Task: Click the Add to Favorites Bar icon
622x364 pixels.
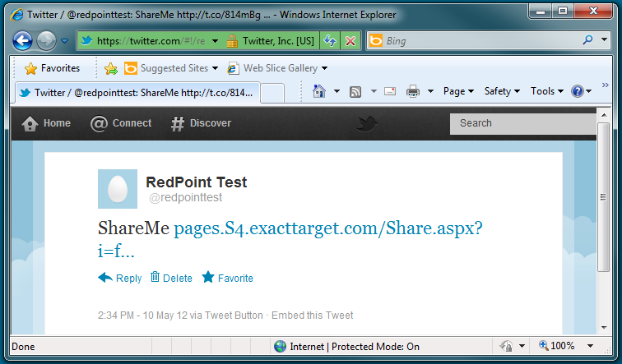Action: [111, 68]
